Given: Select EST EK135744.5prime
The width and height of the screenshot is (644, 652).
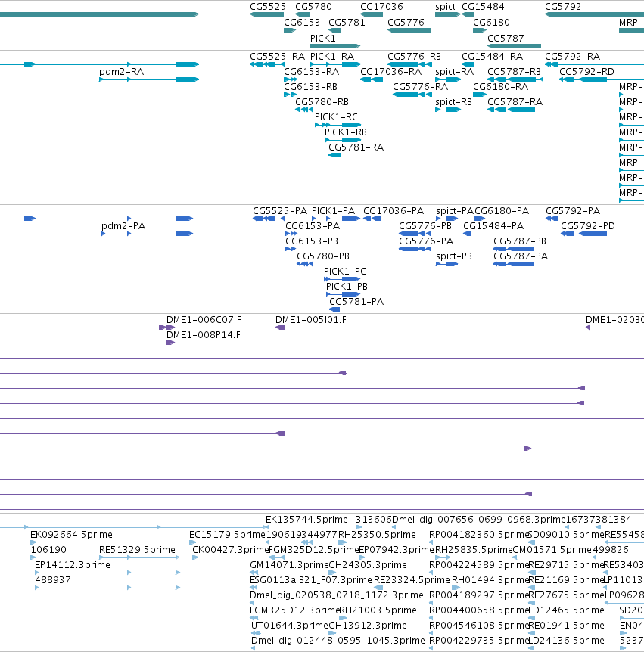Looking at the screenshot, I should tap(306, 520).
